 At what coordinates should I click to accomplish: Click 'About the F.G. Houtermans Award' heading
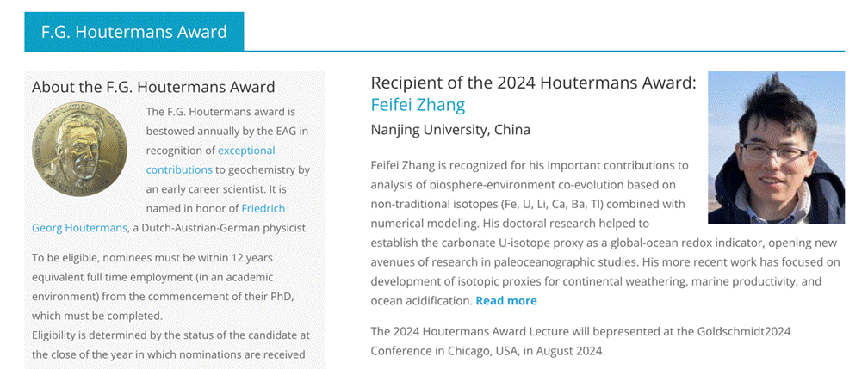coord(153,87)
